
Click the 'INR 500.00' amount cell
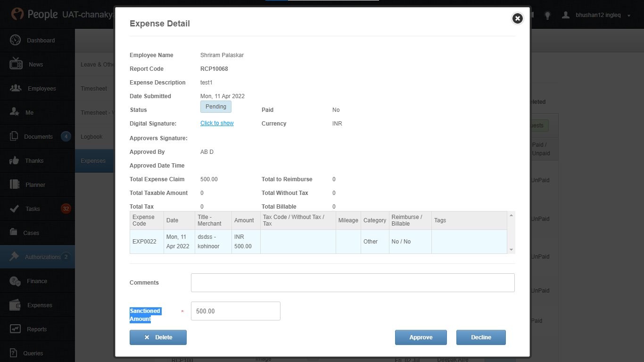246,242
